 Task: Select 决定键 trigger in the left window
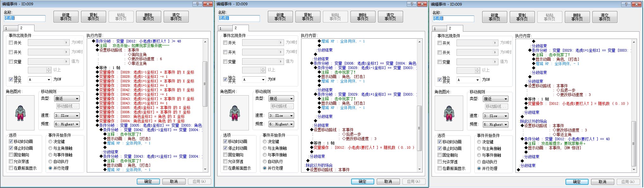pos(50,141)
